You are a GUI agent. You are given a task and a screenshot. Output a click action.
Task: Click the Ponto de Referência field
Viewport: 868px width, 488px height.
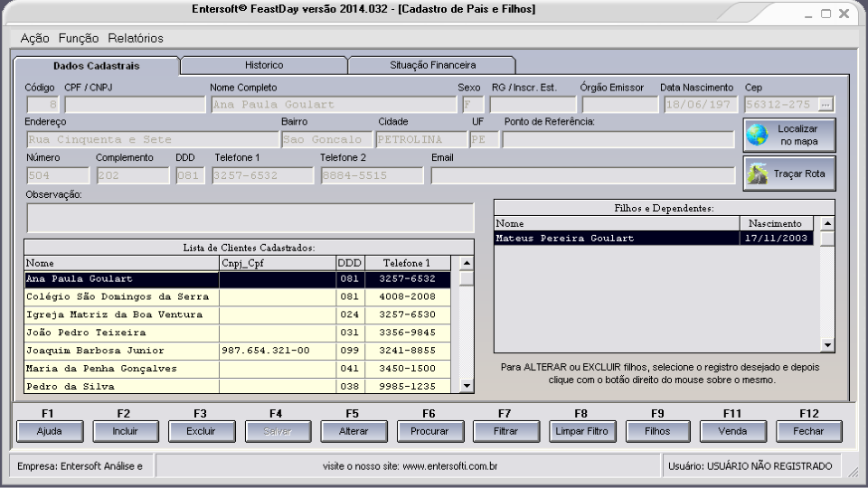(618, 139)
